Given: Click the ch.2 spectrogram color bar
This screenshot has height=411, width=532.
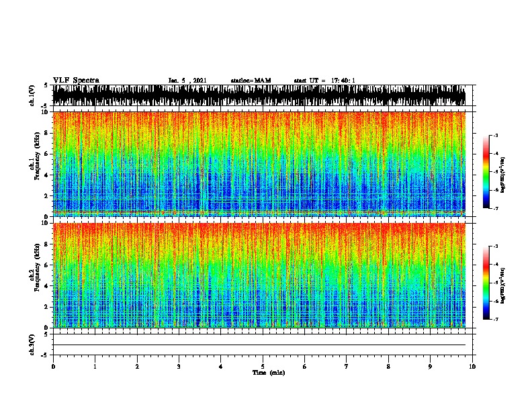Looking at the screenshot, I should click(486, 283).
